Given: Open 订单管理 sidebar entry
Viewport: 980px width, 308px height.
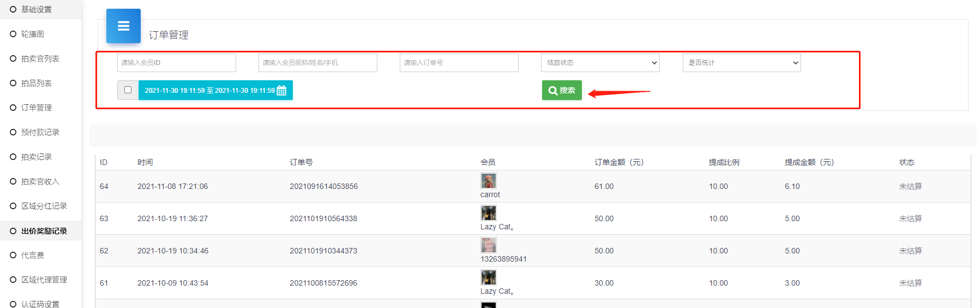Looking at the screenshot, I should (x=37, y=108).
